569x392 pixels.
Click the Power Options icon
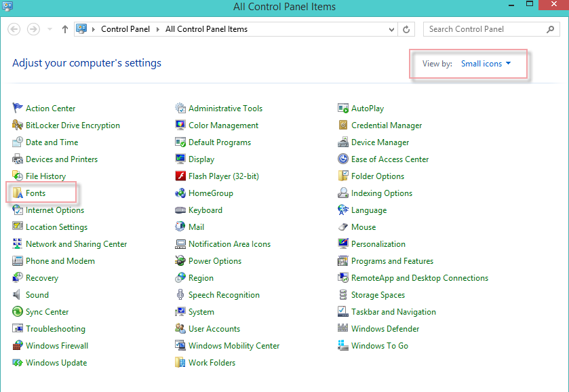180,260
